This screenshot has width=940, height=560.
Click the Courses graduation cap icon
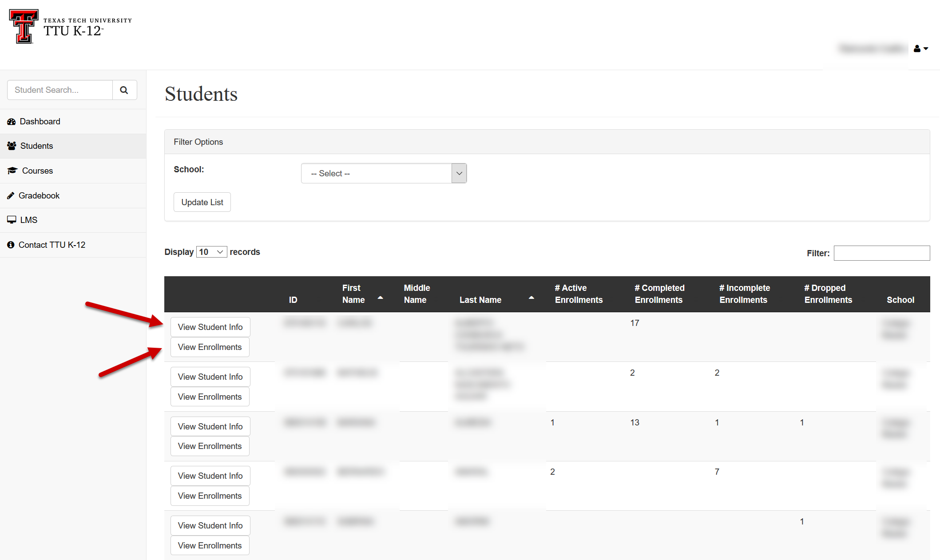pos(12,171)
